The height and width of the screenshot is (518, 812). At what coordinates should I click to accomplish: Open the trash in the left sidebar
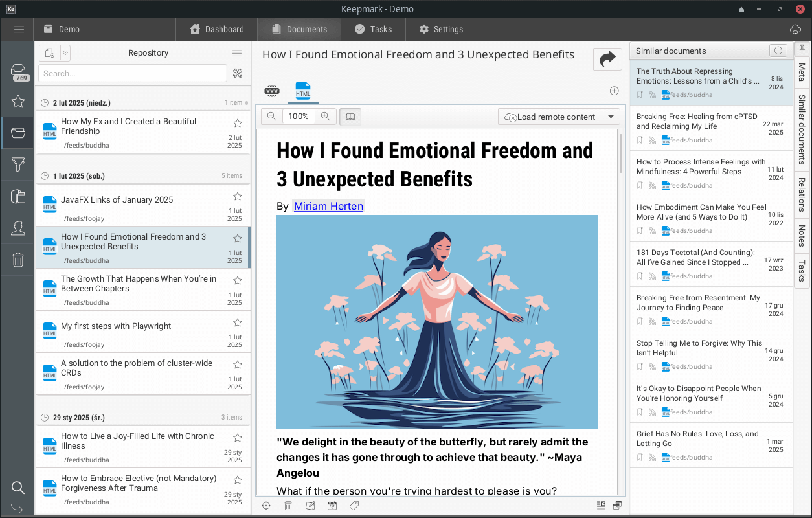(x=18, y=260)
